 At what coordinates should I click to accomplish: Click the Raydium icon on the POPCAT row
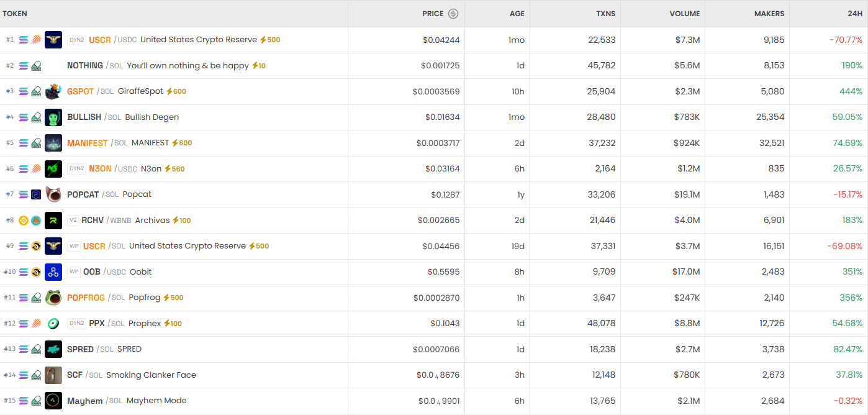point(36,194)
